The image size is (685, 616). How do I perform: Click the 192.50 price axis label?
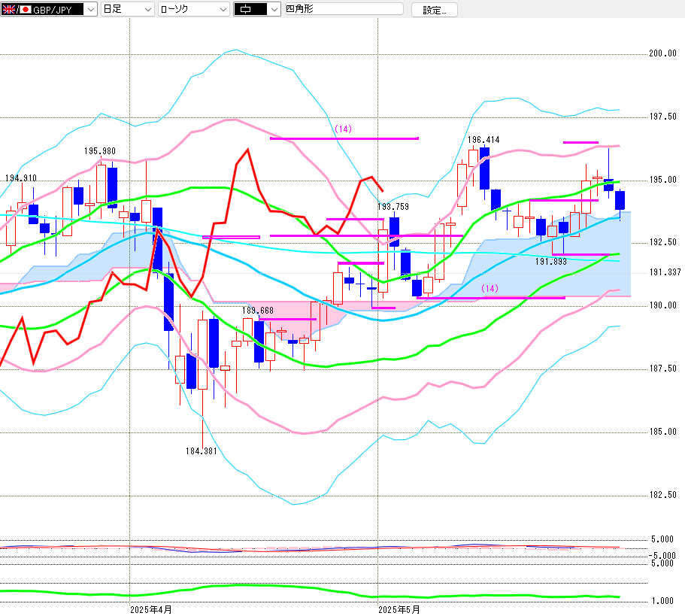click(x=662, y=242)
